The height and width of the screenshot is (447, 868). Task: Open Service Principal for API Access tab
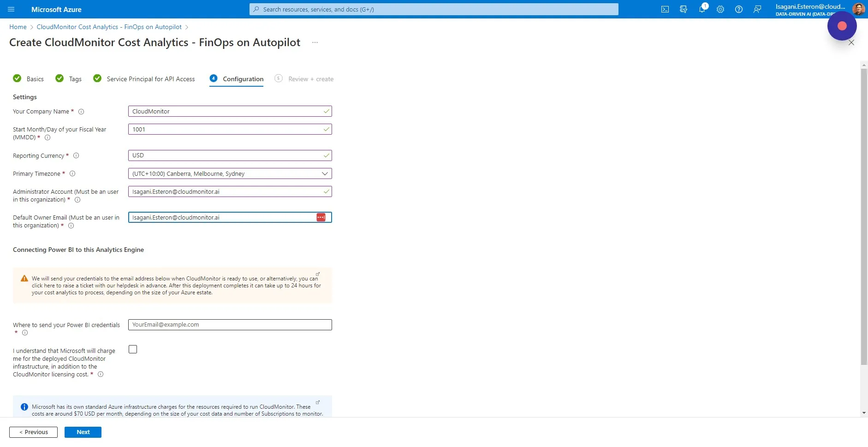[x=144, y=79]
